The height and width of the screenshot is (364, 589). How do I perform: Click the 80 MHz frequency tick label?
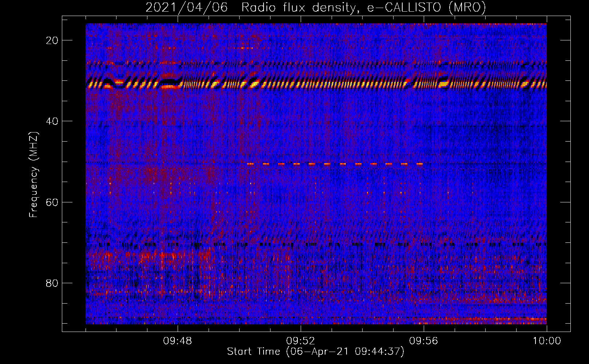(52, 283)
